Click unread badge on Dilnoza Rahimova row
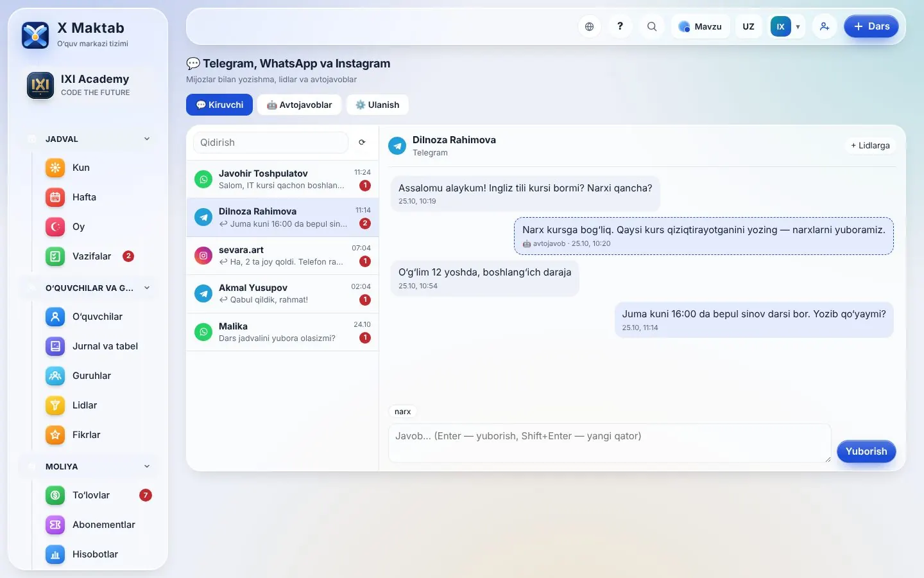This screenshot has width=924, height=578. pos(365,223)
